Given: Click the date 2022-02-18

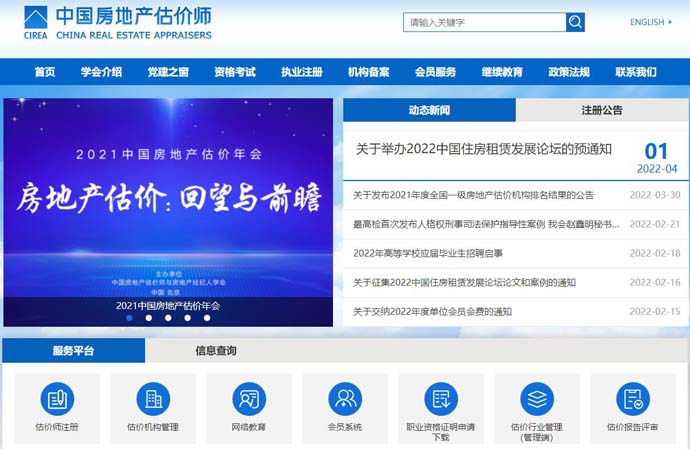Looking at the screenshot, I should (x=655, y=253).
